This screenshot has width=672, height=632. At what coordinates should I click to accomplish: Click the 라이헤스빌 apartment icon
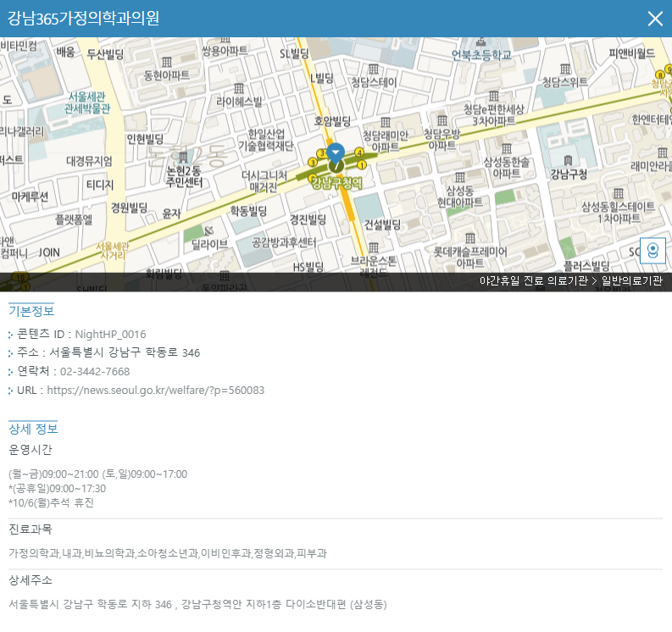point(239,89)
